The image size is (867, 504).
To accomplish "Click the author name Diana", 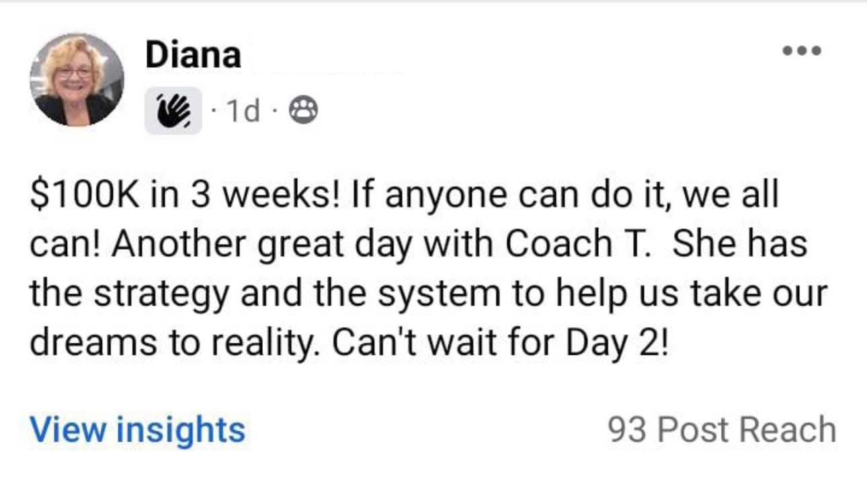I will coord(193,54).
